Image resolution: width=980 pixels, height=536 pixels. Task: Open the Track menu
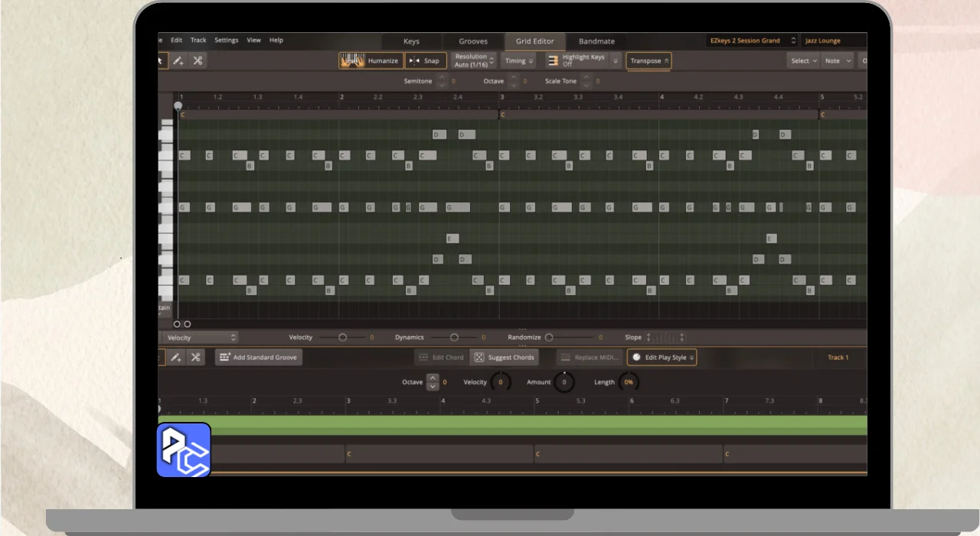pyautogui.click(x=198, y=41)
